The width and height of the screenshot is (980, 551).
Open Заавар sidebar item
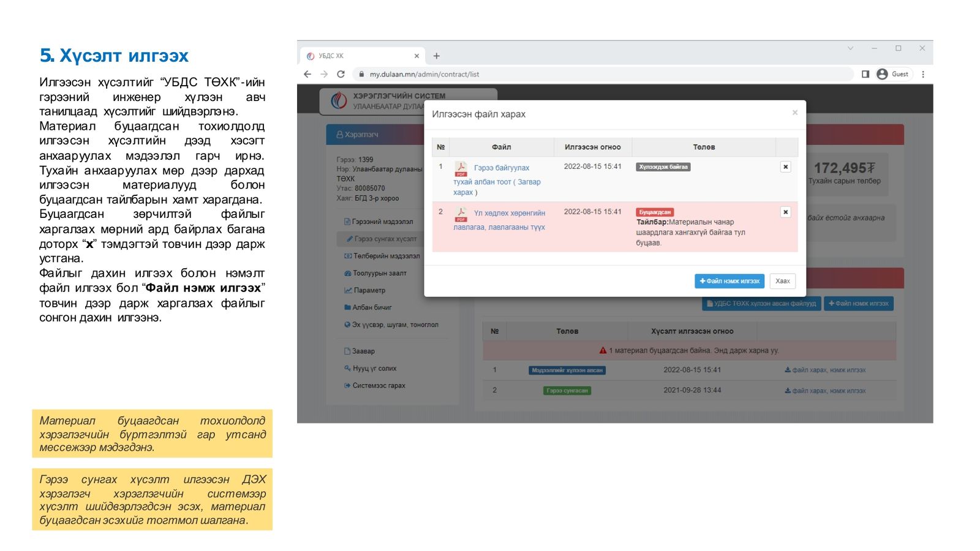pyautogui.click(x=360, y=351)
